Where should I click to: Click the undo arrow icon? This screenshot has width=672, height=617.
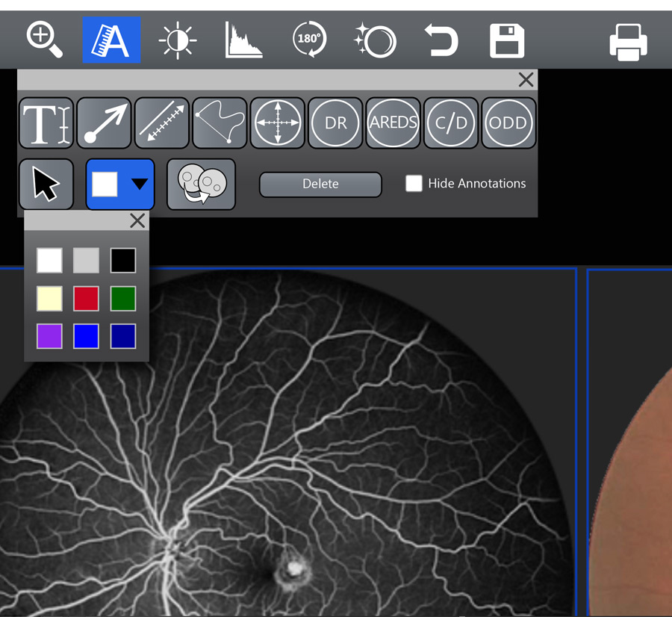pos(441,40)
